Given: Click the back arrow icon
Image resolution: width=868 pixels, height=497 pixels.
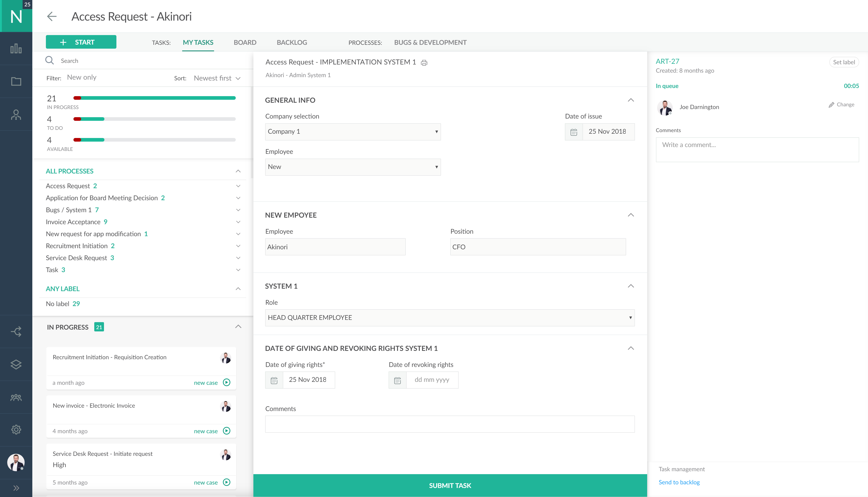Looking at the screenshot, I should 52,16.
